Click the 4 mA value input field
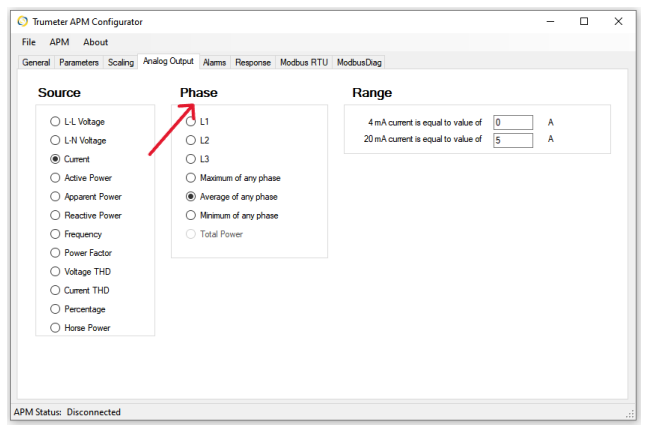This screenshot has width=648, height=432. point(513,122)
